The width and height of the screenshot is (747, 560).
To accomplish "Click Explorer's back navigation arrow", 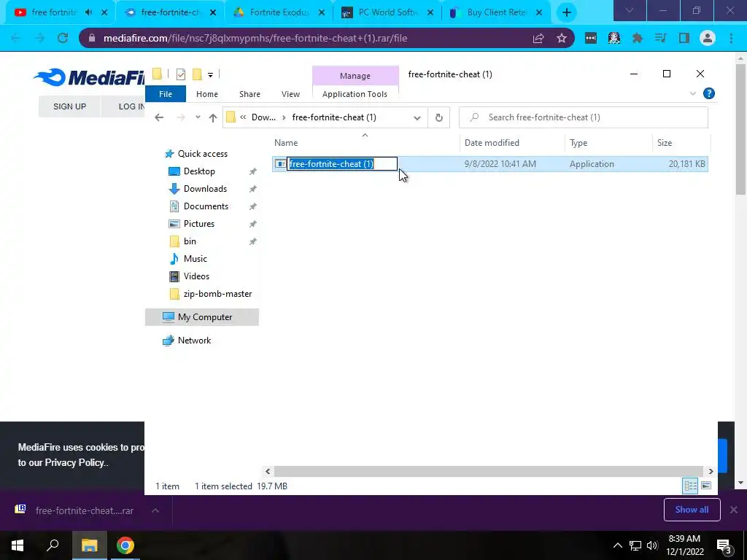I will tap(159, 117).
